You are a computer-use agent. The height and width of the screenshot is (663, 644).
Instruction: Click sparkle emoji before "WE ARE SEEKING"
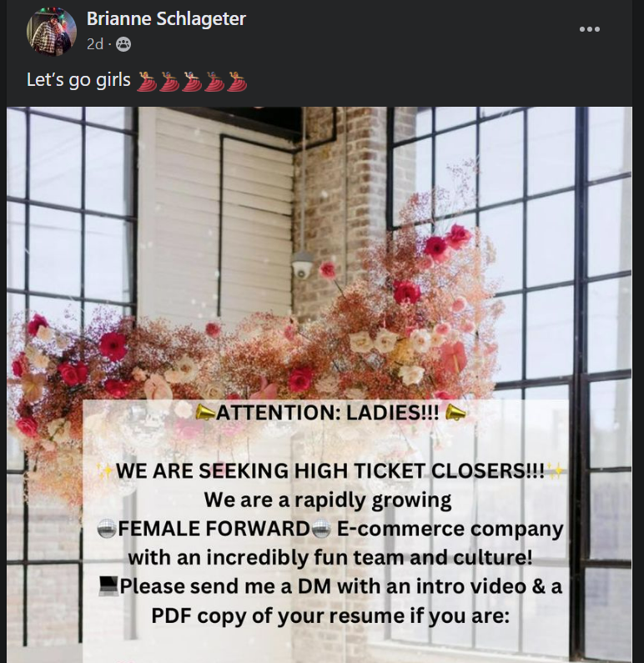(x=105, y=470)
